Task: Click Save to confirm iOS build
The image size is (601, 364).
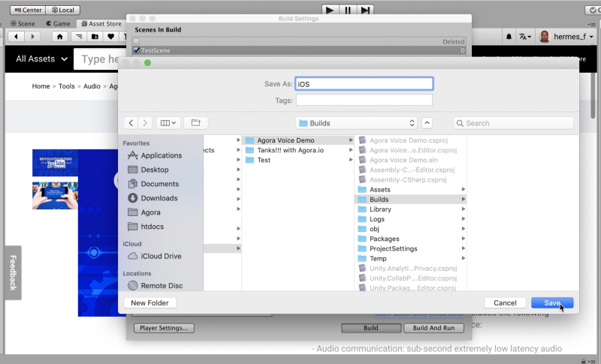Action: point(552,302)
